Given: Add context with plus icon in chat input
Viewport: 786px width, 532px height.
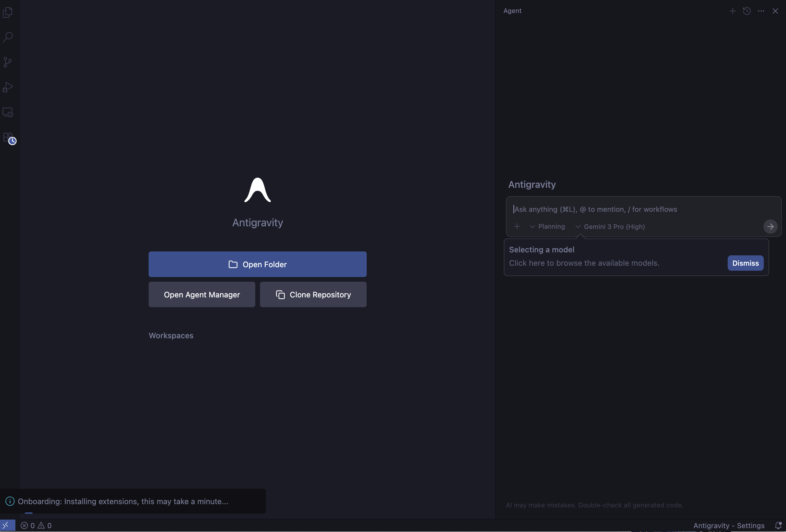Looking at the screenshot, I should [517, 226].
